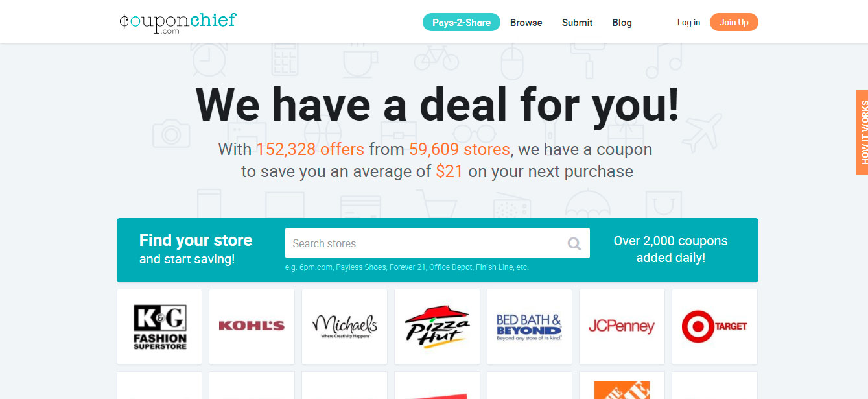Select the JCPenney store logo
The image size is (868, 399).
pyautogui.click(x=622, y=326)
